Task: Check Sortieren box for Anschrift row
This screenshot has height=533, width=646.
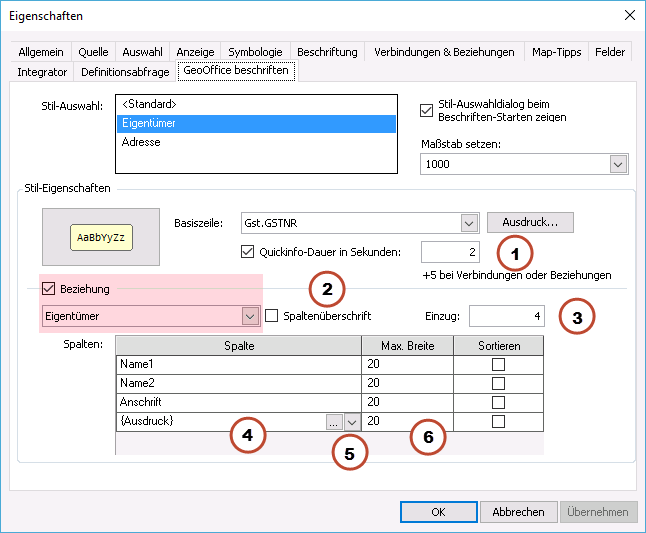Action: [x=498, y=403]
